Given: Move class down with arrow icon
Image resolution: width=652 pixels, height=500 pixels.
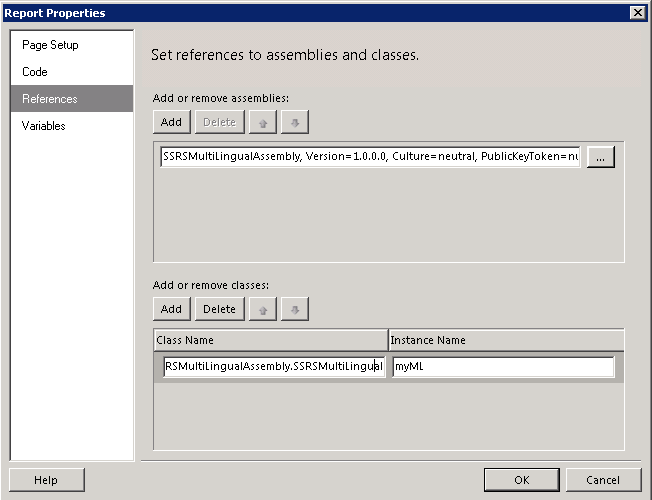Looking at the screenshot, I should click(x=295, y=309).
